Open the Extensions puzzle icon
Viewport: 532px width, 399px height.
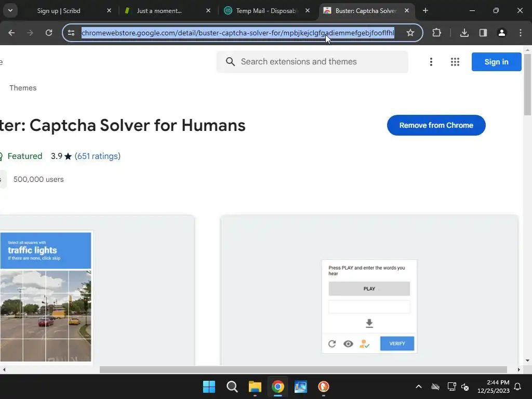tap(436, 33)
